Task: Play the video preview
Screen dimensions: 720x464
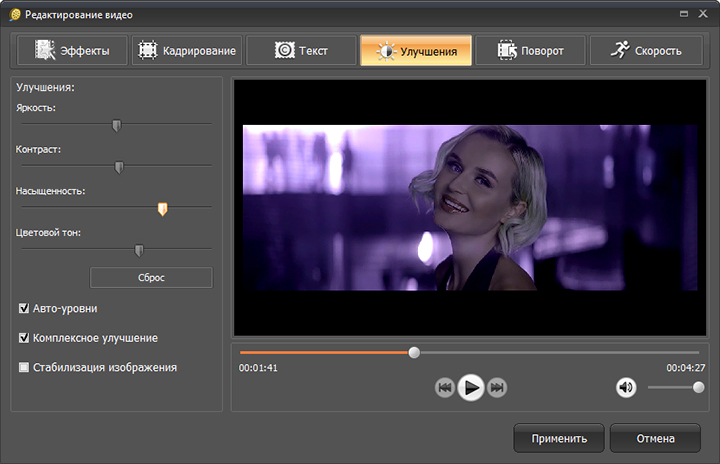Action: 471,388
